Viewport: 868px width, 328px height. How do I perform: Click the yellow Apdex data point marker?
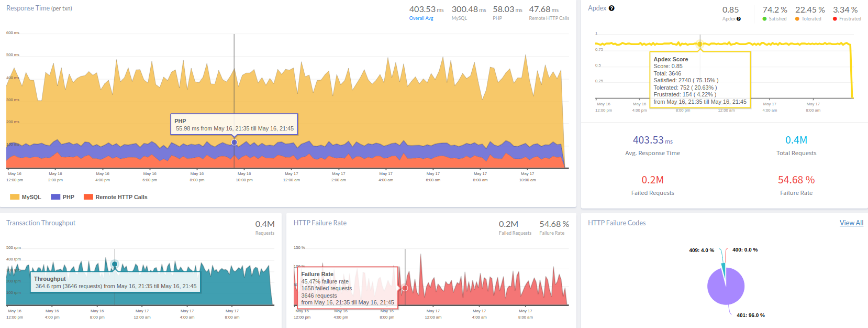click(699, 44)
